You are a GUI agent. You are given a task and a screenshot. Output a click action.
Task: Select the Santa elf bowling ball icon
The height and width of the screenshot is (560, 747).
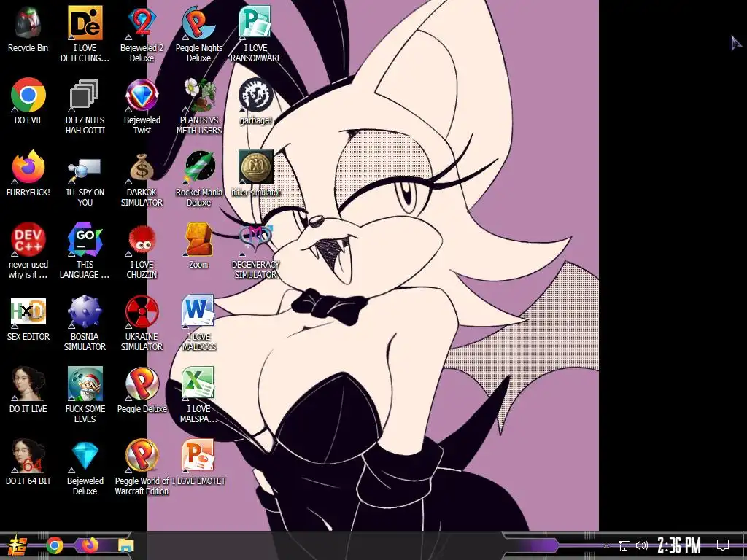click(85, 384)
